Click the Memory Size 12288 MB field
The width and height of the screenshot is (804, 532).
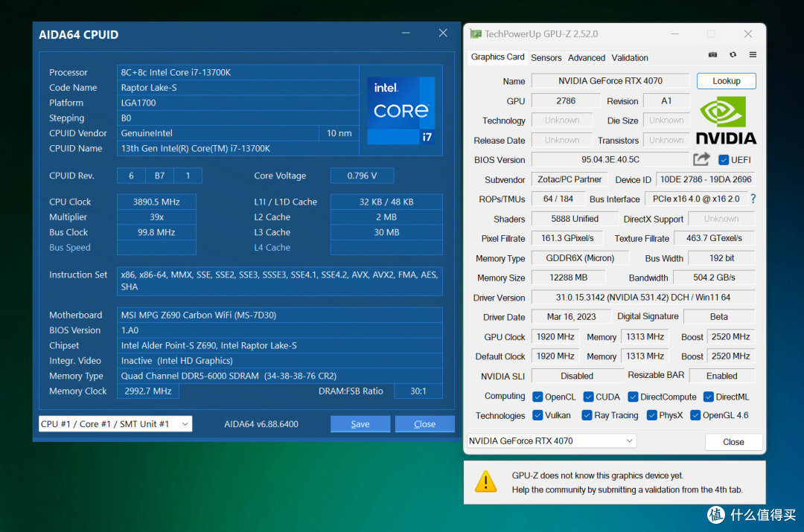point(568,278)
